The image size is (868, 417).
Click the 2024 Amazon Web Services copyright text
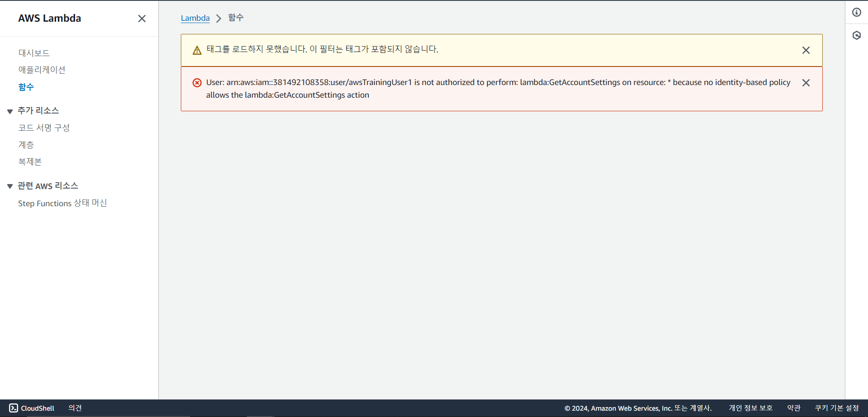(638, 408)
